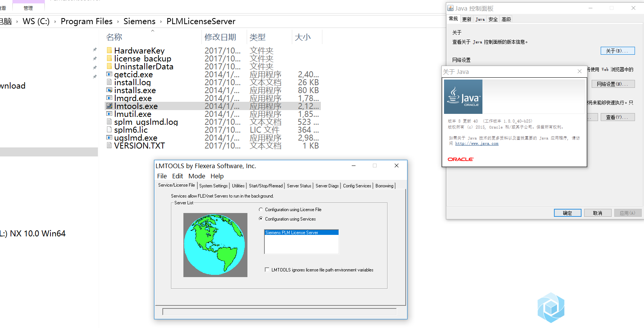The image size is (644, 328).
Task: Select 'Configuration using Services' radio button
Action: (x=261, y=219)
